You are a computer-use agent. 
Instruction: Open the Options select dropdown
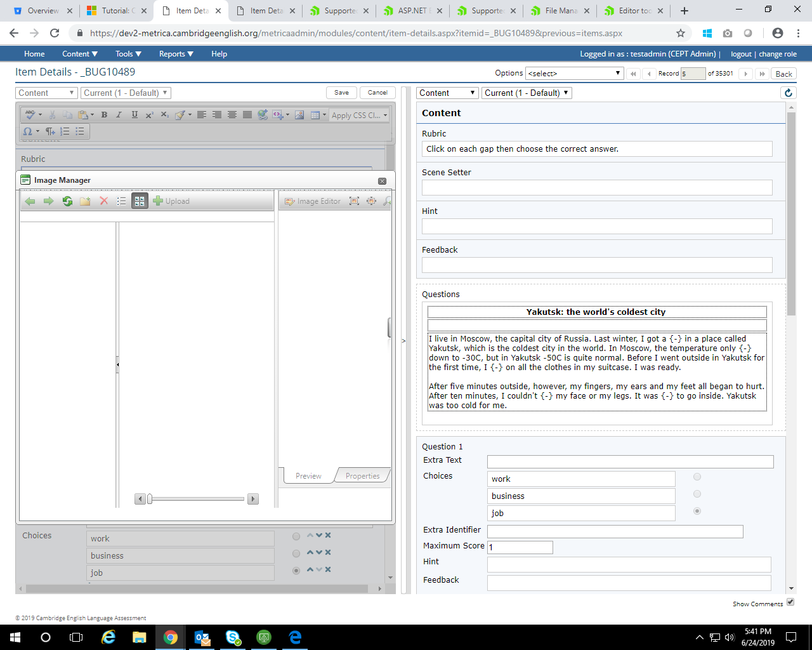[574, 74]
